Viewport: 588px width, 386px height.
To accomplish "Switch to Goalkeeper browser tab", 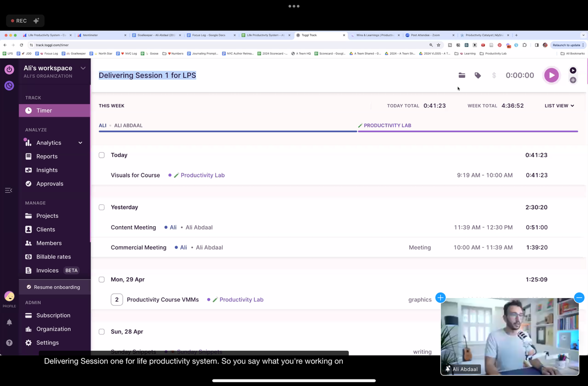I will point(156,35).
